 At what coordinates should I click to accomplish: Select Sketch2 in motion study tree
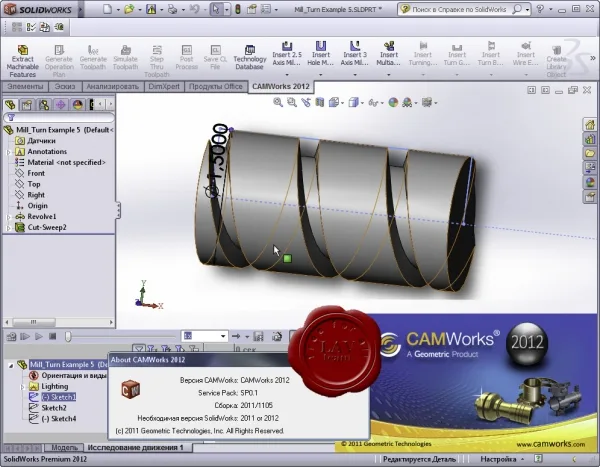tap(54, 408)
